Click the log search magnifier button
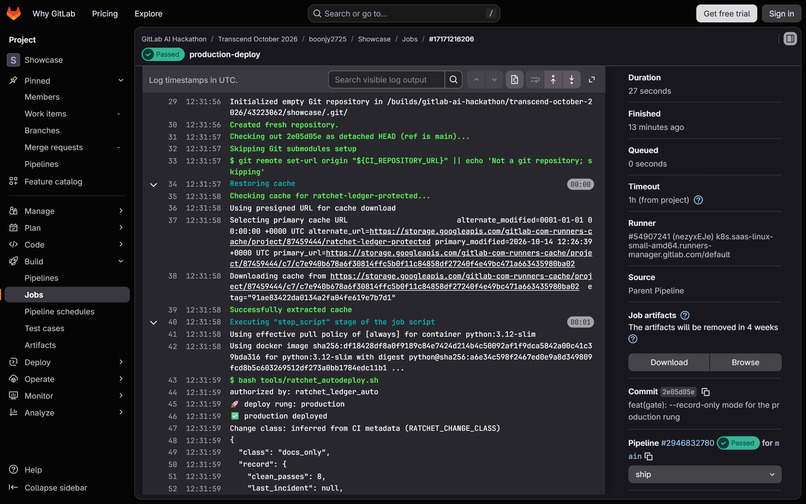The height and width of the screenshot is (504, 806). [x=453, y=80]
